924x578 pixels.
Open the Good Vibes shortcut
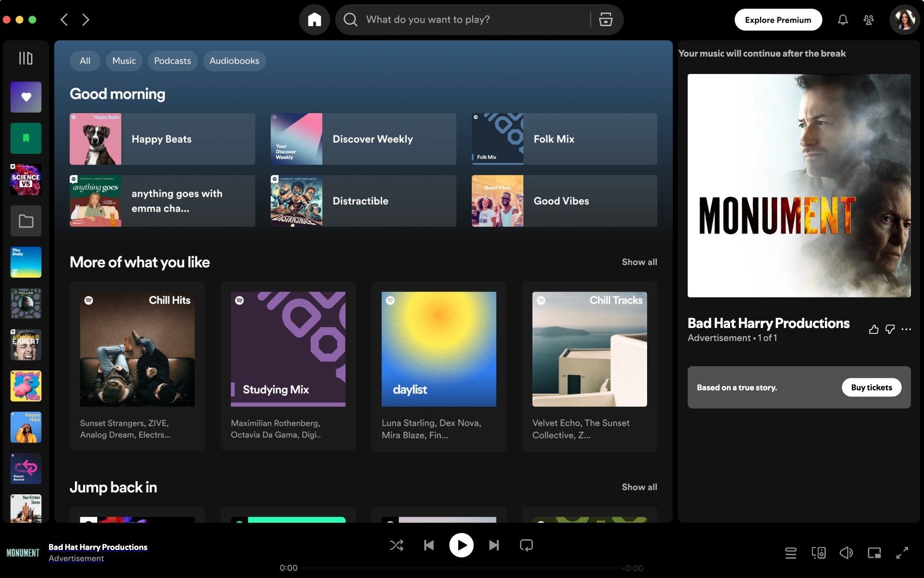point(564,201)
